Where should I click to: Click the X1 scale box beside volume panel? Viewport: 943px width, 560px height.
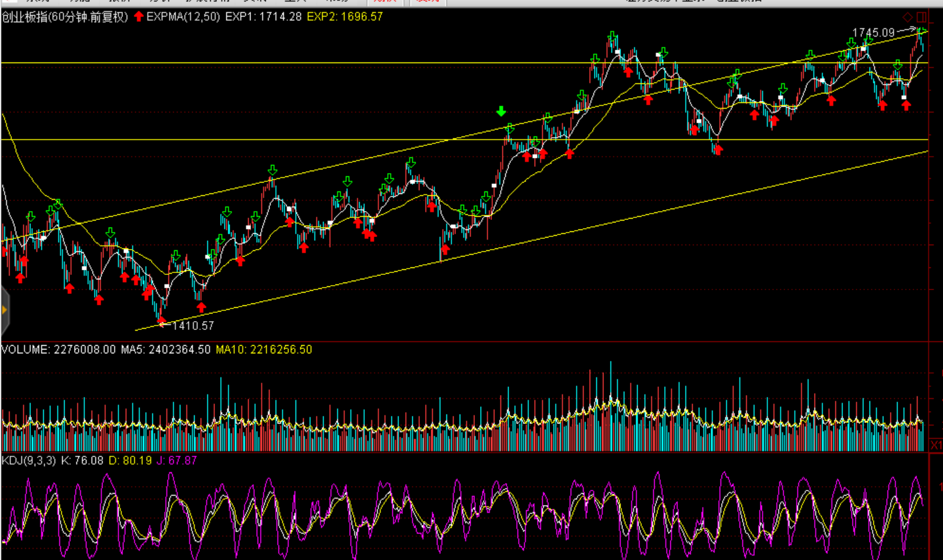tap(936, 446)
